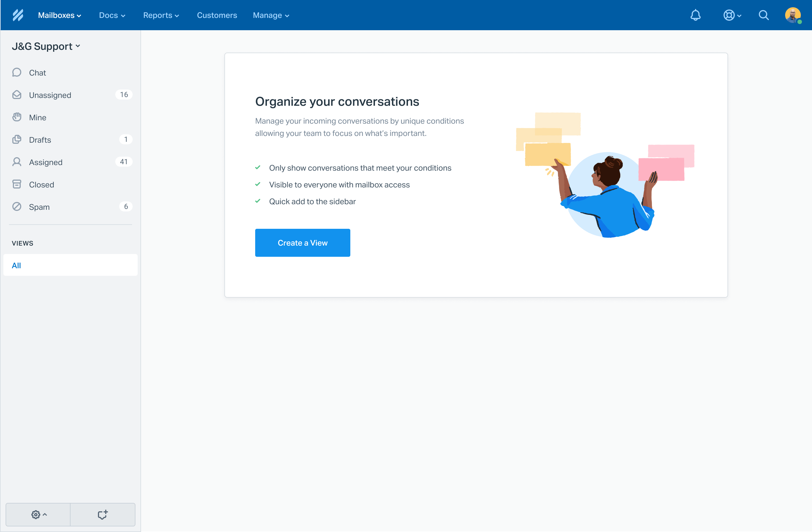Open the Manage dropdown menu

coord(271,15)
